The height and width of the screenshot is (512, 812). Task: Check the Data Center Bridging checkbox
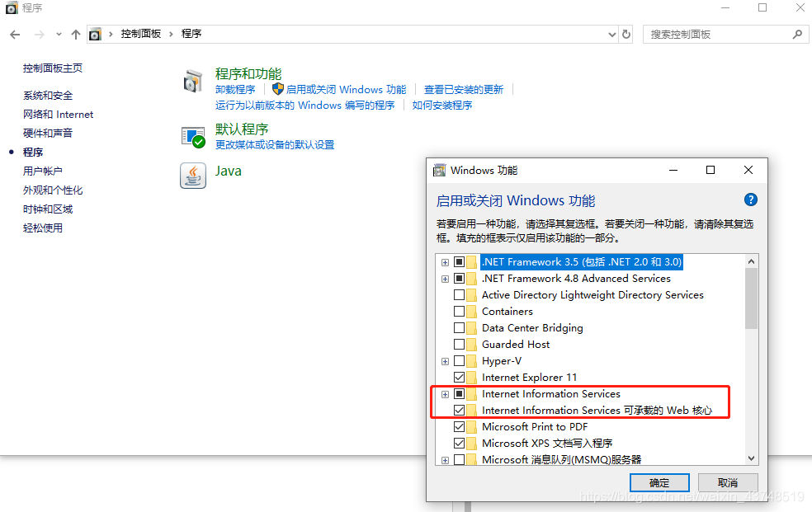tap(459, 328)
